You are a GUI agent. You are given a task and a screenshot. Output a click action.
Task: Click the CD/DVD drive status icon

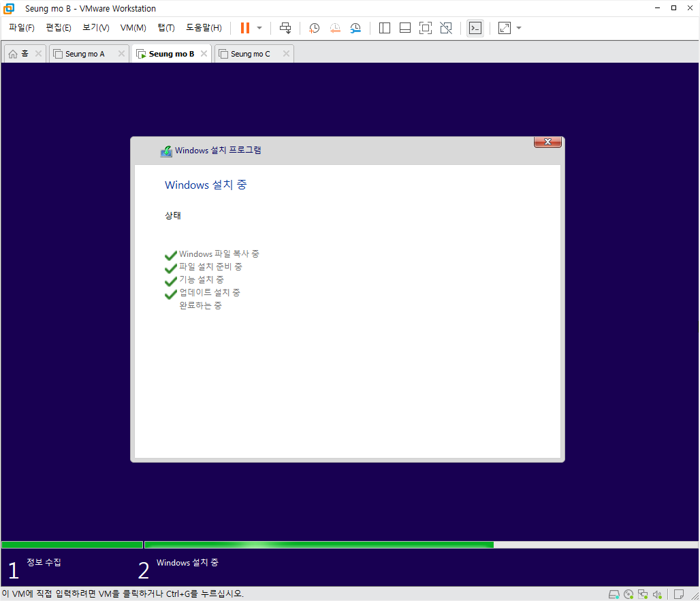pos(629,594)
